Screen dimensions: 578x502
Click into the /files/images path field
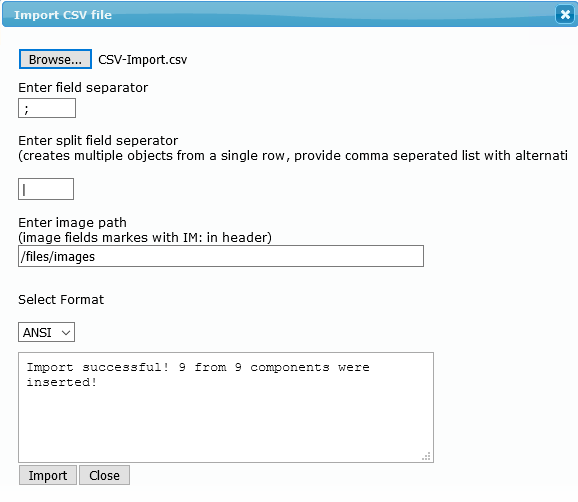221,256
